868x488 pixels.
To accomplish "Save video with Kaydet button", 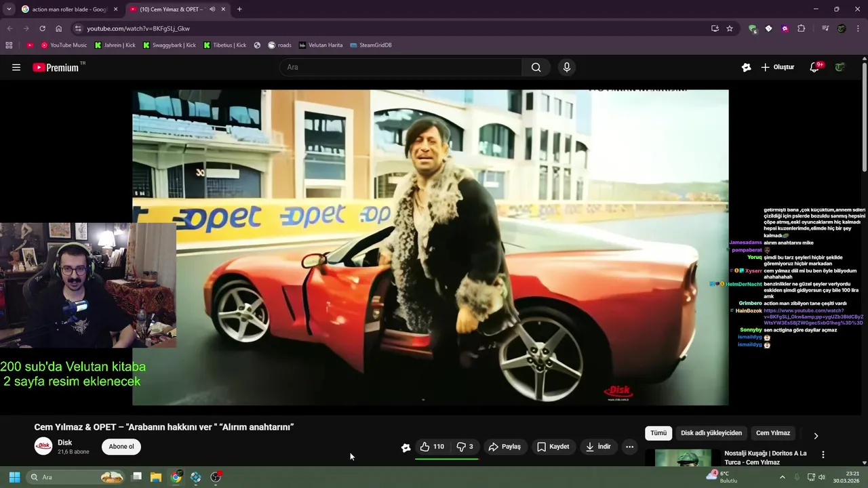I will coord(553,447).
